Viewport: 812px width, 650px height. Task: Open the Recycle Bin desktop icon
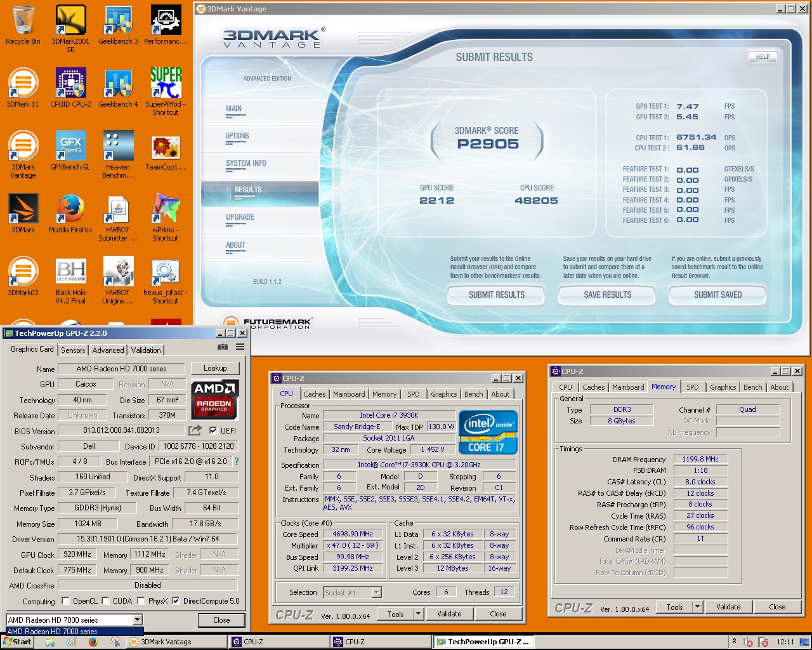tap(23, 25)
